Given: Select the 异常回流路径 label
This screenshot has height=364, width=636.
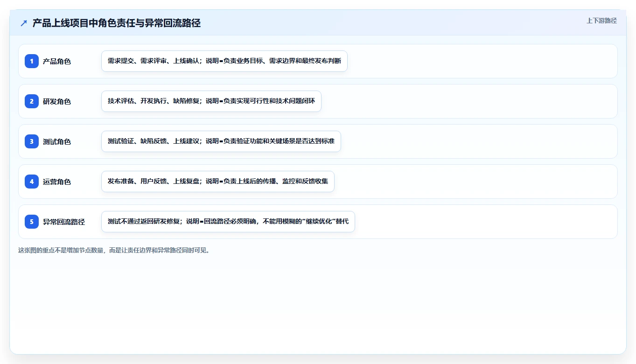Looking at the screenshot, I should click(x=64, y=222).
